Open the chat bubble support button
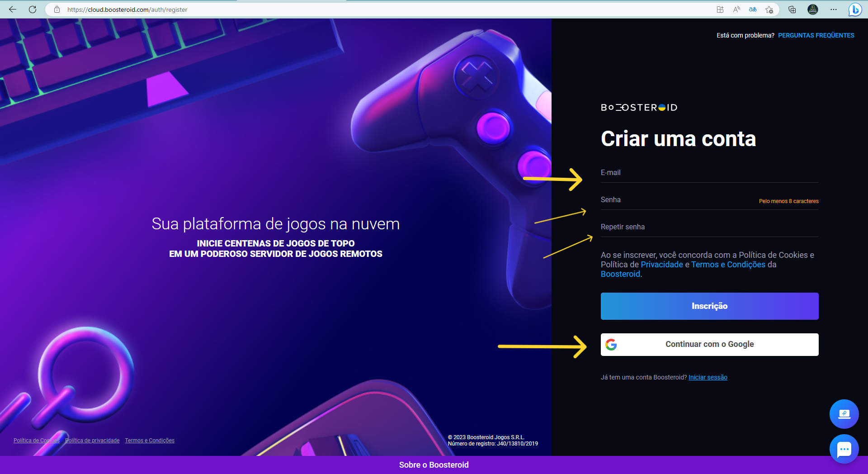 click(x=844, y=449)
